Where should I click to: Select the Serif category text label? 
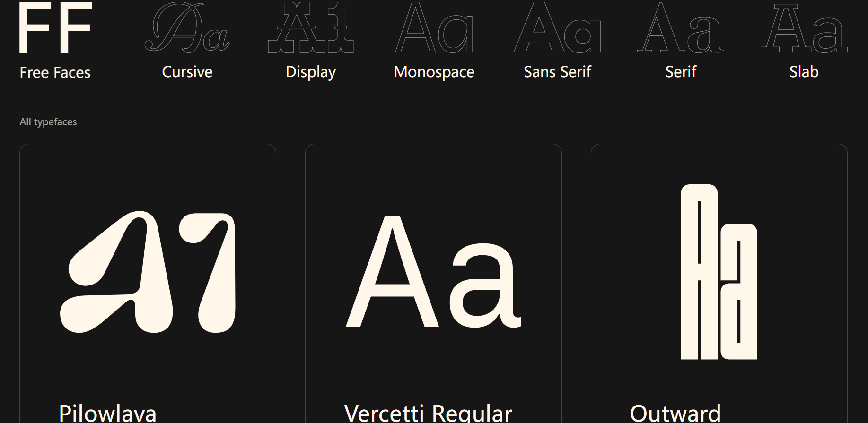click(x=681, y=72)
